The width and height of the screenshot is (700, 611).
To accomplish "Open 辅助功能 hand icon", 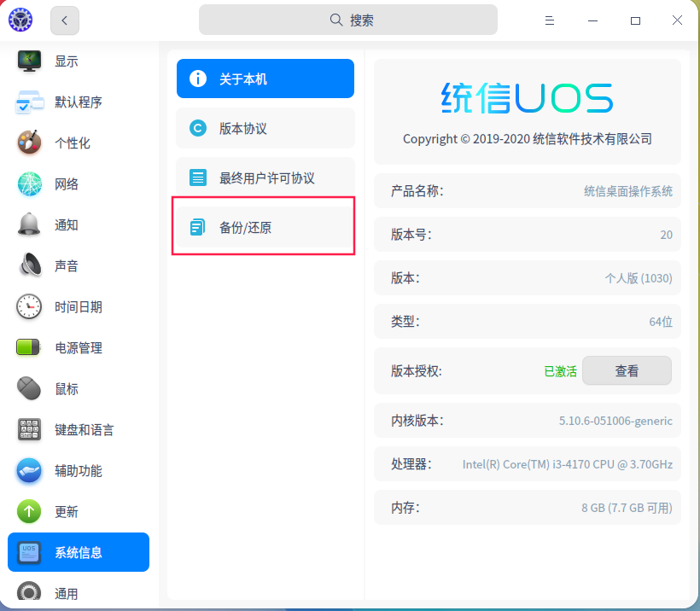I will [x=30, y=470].
